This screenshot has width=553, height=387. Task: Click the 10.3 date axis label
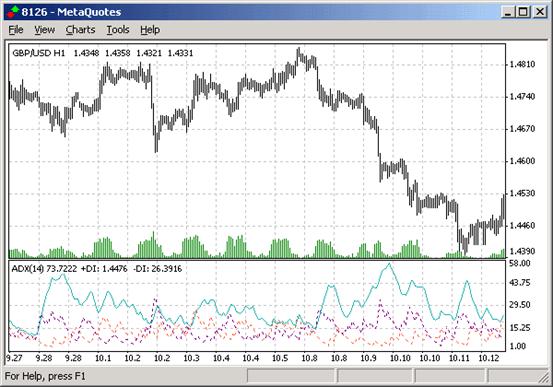192,358
